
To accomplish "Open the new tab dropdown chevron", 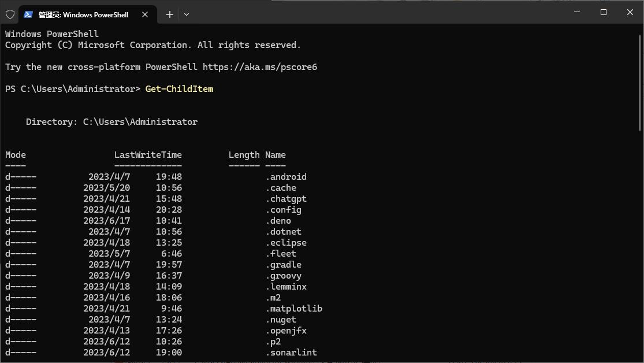I will point(186,14).
